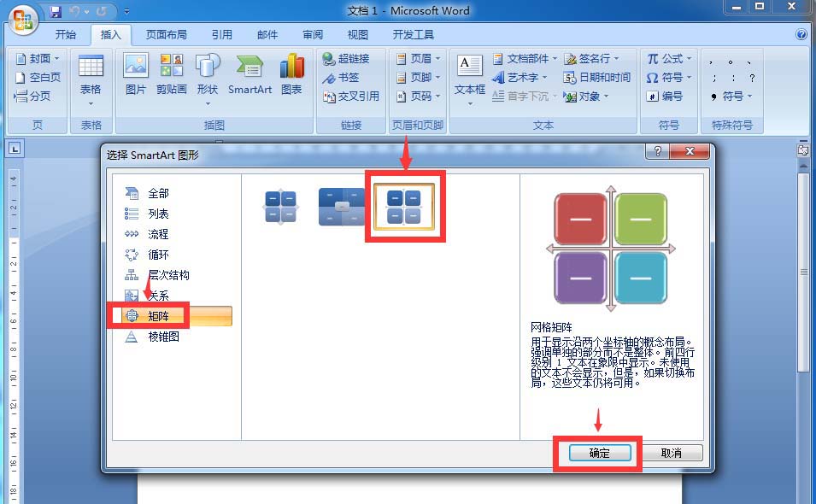Insert the question mark special symbol
This screenshot has height=504, width=816.
[x=752, y=78]
